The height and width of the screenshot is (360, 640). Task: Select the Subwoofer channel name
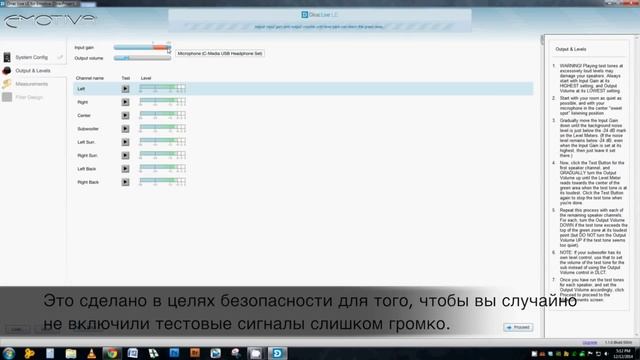88,129
